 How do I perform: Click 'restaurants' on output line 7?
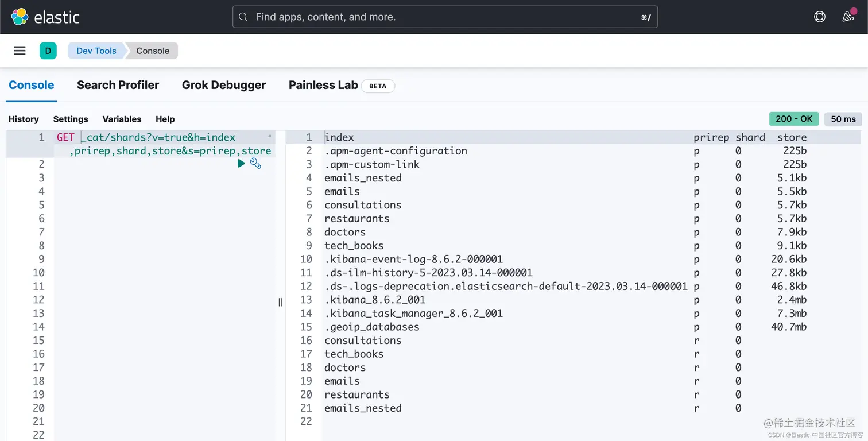[x=357, y=219]
